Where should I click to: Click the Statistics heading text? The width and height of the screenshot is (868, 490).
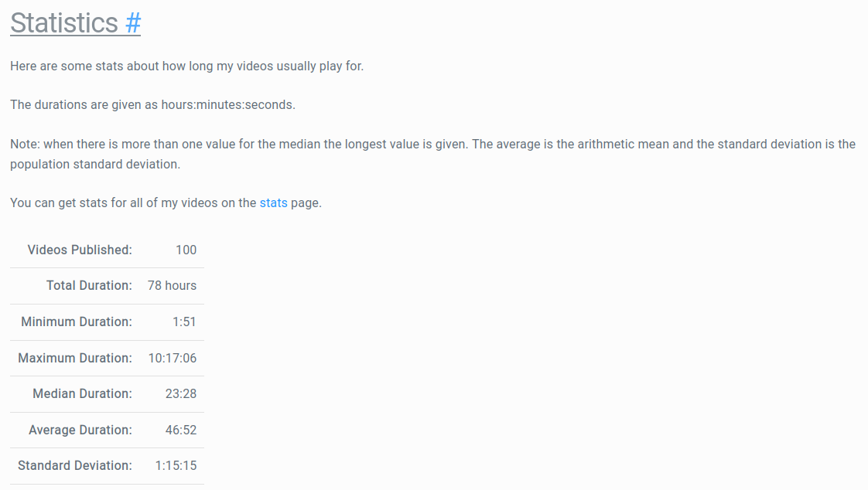click(64, 23)
